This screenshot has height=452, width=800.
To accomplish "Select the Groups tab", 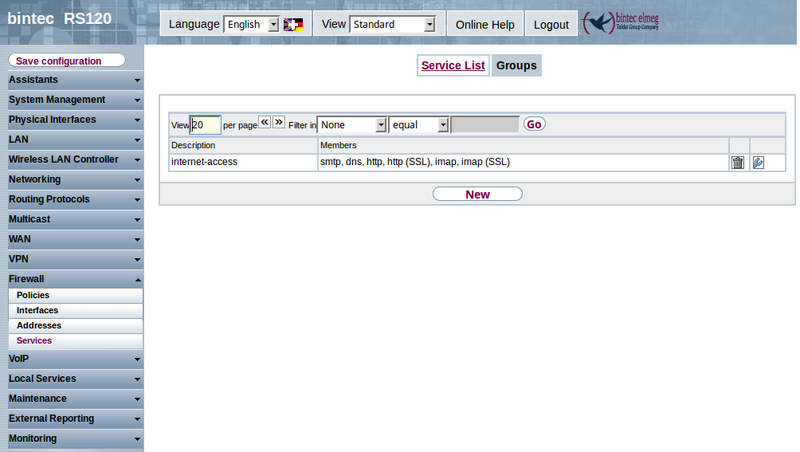I will point(517,66).
